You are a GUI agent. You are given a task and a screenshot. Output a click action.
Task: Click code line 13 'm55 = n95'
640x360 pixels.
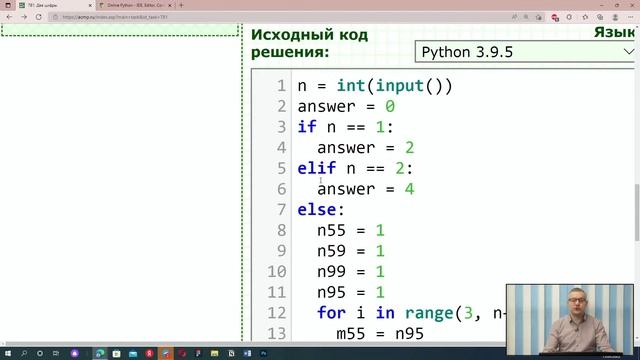coord(380,334)
